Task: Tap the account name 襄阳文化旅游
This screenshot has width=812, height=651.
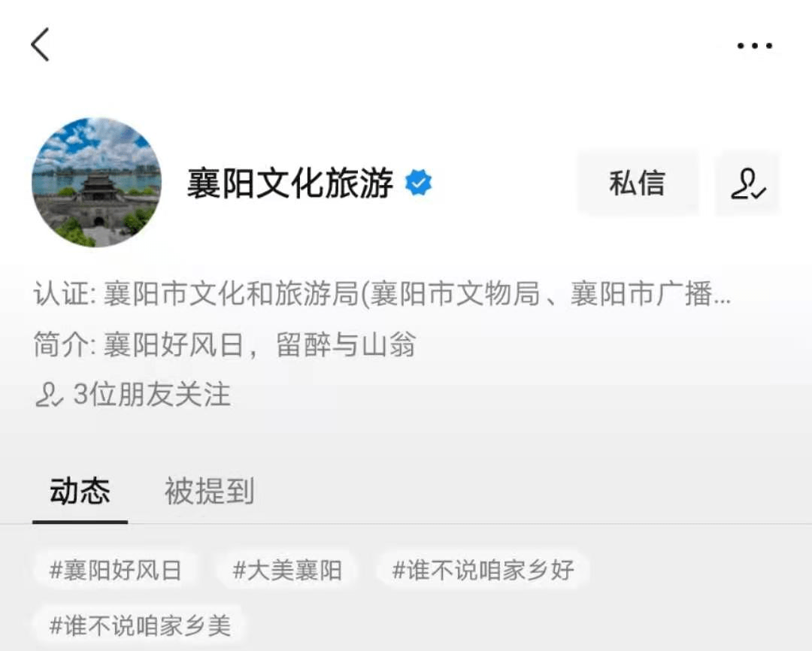Action: (x=290, y=183)
